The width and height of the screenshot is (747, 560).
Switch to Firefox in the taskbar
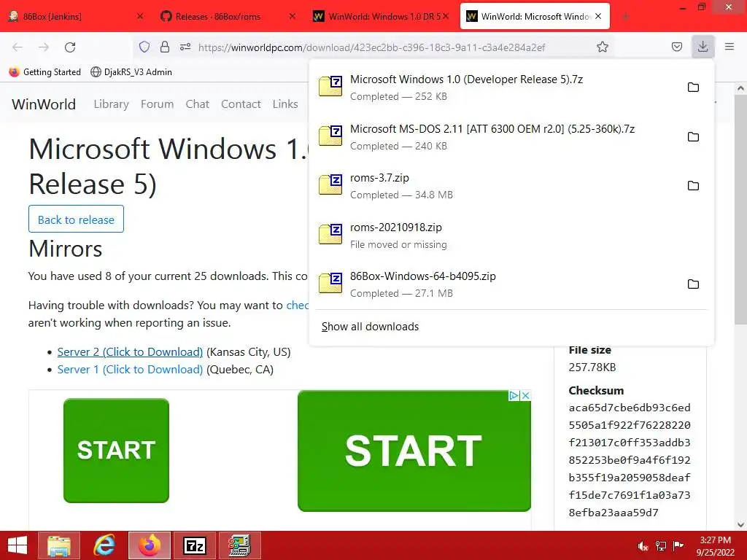pos(150,545)
